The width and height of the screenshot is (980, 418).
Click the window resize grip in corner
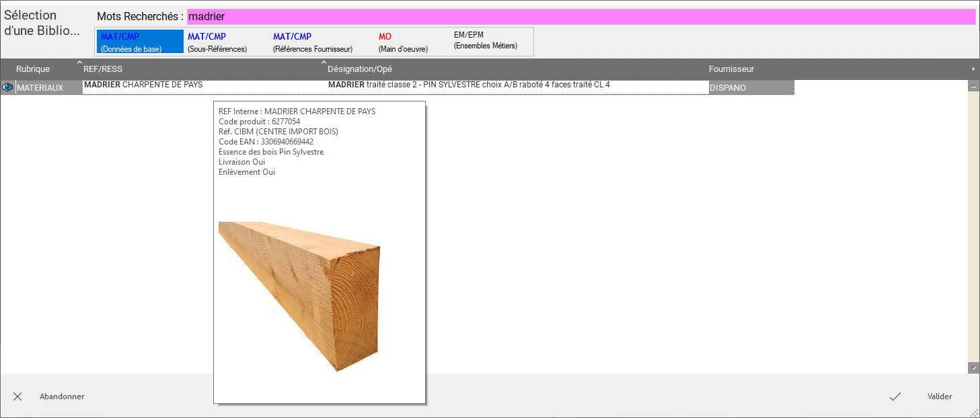(975, 413)
